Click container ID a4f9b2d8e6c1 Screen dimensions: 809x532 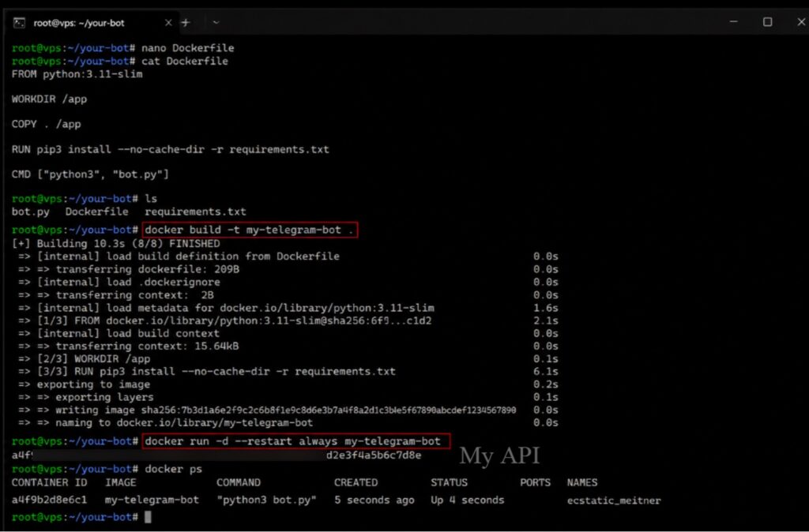(49, 500)
